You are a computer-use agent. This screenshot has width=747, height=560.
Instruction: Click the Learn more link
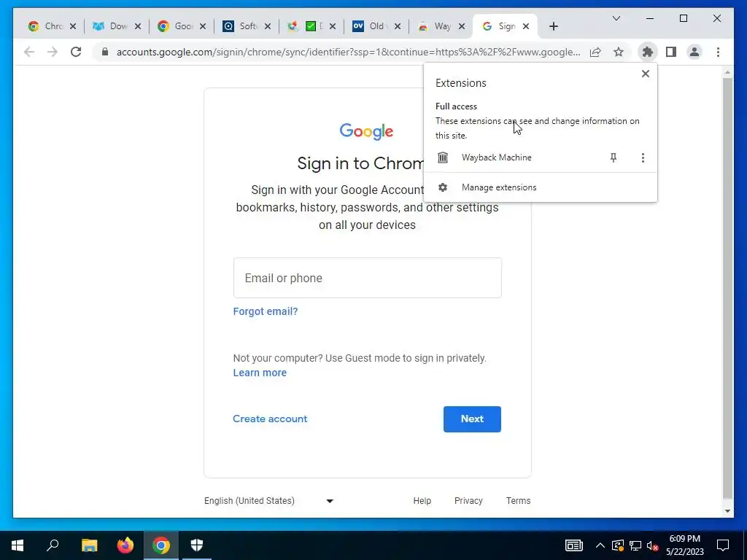[x=260, y=373]
